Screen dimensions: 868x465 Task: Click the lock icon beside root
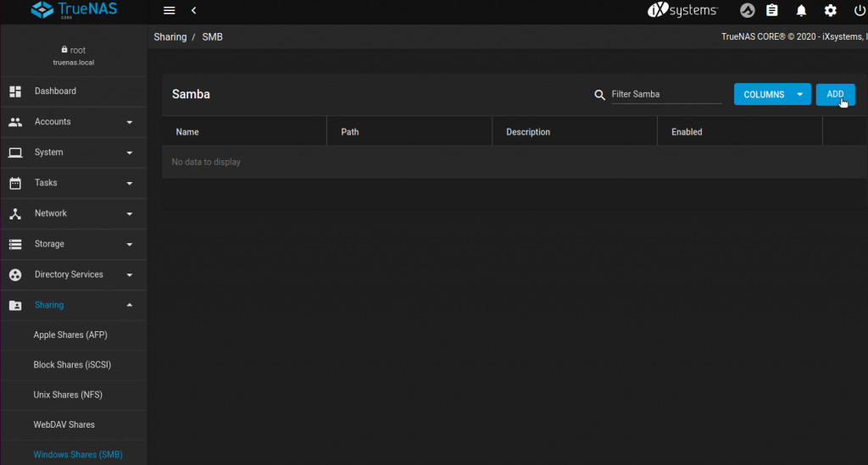tap(64, 49)
